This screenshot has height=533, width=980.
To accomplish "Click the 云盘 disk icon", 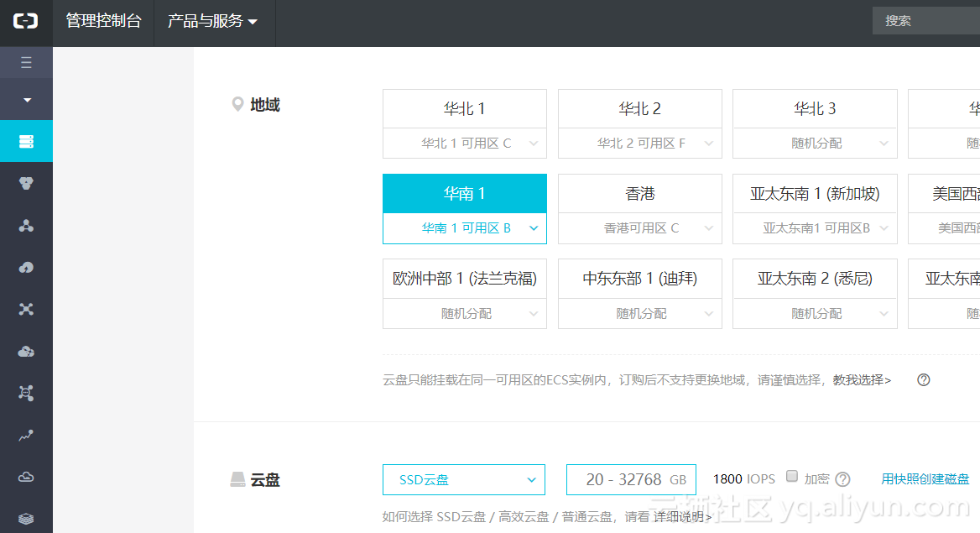I will (237, 480).
